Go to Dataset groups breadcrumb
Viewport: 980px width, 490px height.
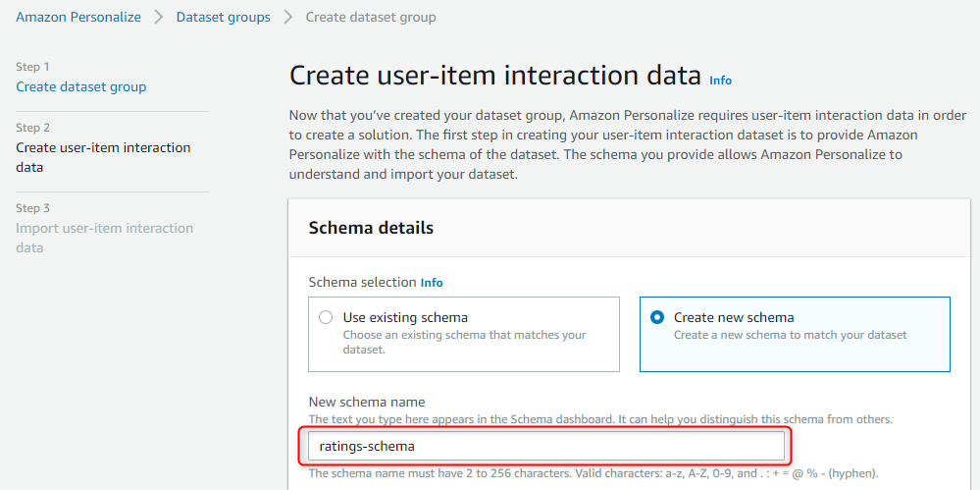pyautogui.click(x=223, y=17)
